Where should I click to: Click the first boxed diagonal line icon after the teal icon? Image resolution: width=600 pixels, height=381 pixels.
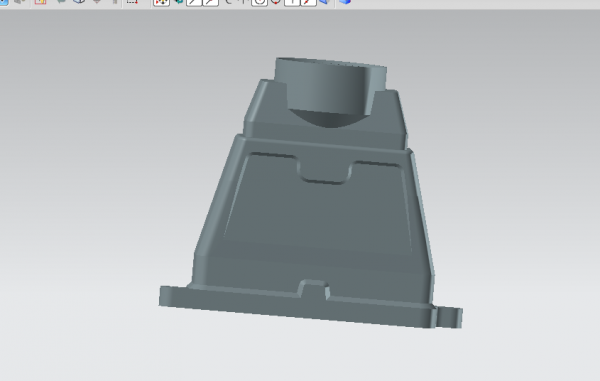(194, 2)
